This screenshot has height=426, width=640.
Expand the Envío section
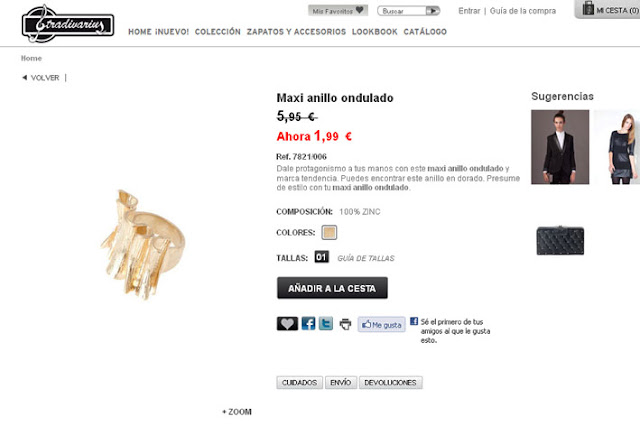click(x=341, y=383)
